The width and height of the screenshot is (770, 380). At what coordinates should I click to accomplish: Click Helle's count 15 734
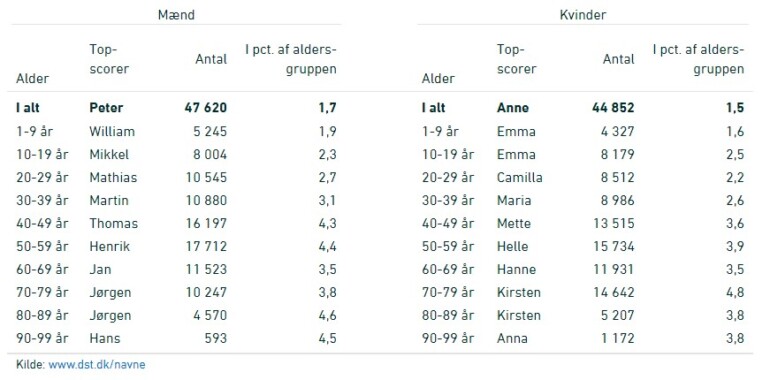point(614,246)
